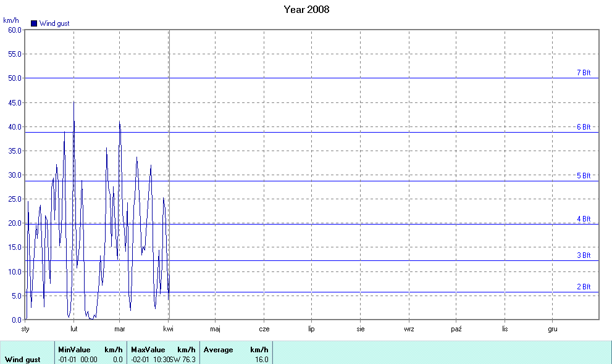Click the 15.0 y-axis value
The image size is (612, 364).
pos(15,247)
